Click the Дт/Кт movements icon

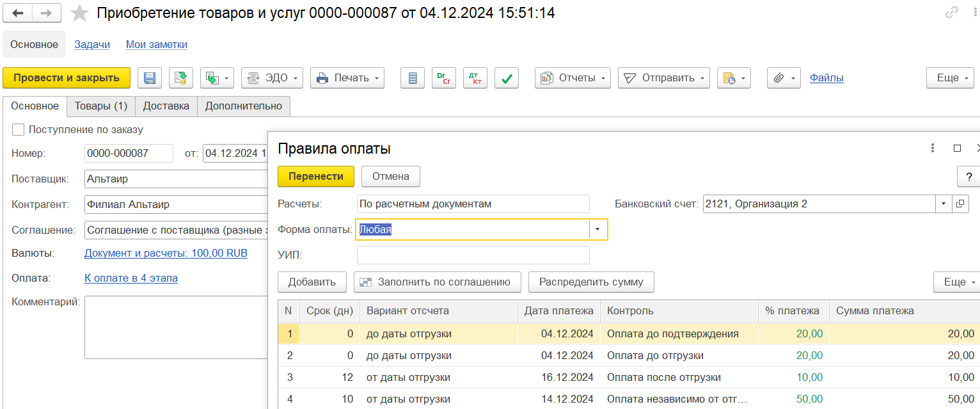tap(475, 78)
